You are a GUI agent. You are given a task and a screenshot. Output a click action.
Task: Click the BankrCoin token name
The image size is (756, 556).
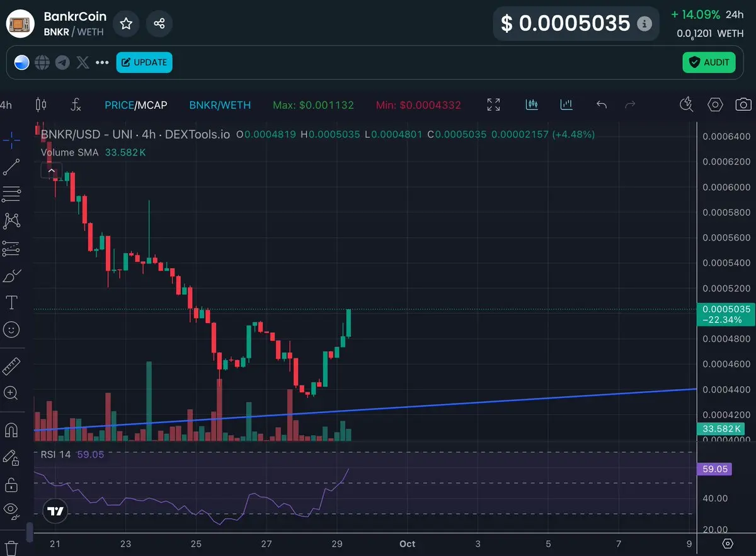click(75, 16)
